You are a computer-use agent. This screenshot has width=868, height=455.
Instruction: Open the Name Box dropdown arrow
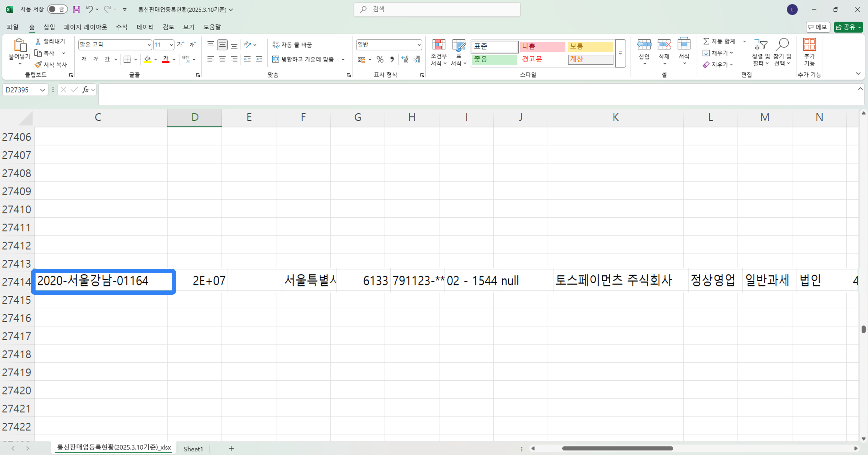coord(42,90)
